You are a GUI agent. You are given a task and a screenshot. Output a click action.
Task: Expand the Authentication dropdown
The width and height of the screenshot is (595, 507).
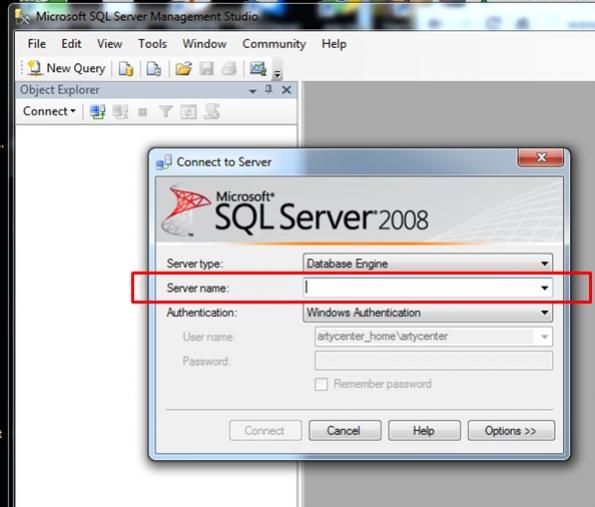[x=544, y=313]
